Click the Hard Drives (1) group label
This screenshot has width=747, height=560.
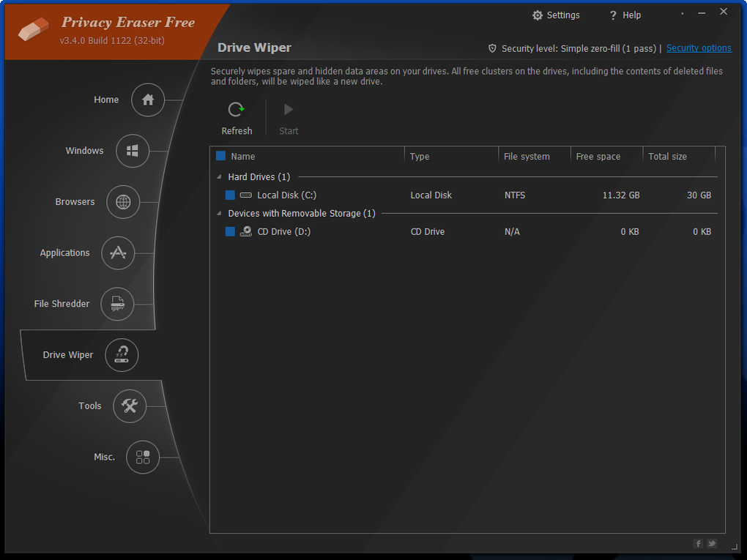(x=259, y=176)
